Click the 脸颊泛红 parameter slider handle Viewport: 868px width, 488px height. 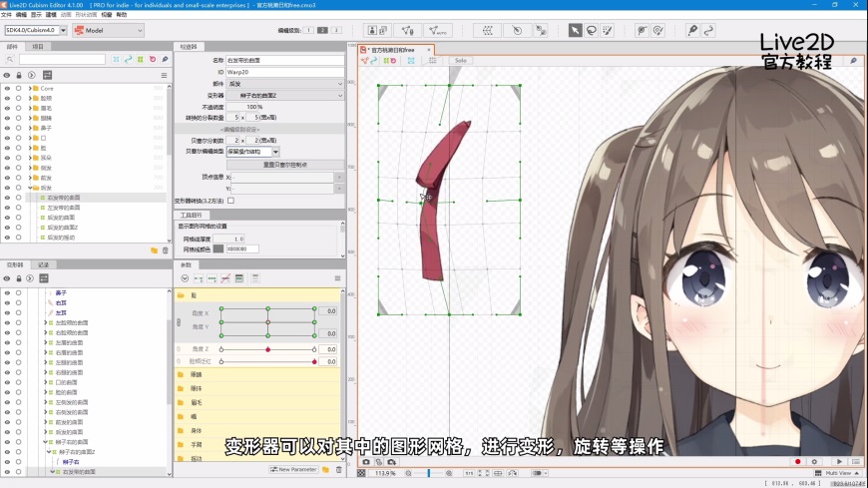(x=314, y=361)
